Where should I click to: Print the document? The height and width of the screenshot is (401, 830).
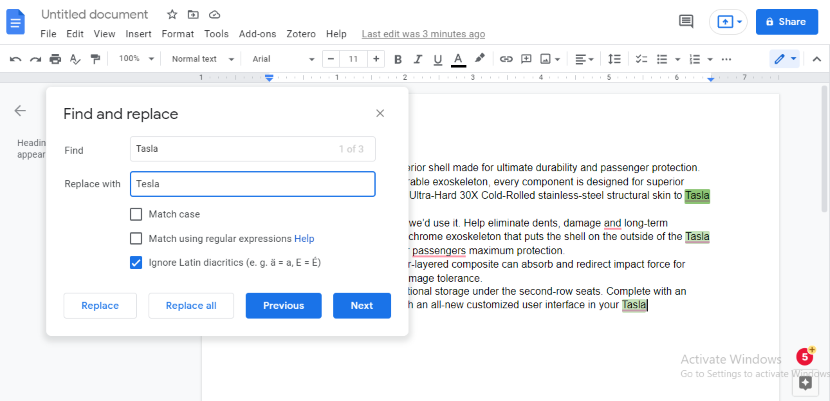coord(55,59)
